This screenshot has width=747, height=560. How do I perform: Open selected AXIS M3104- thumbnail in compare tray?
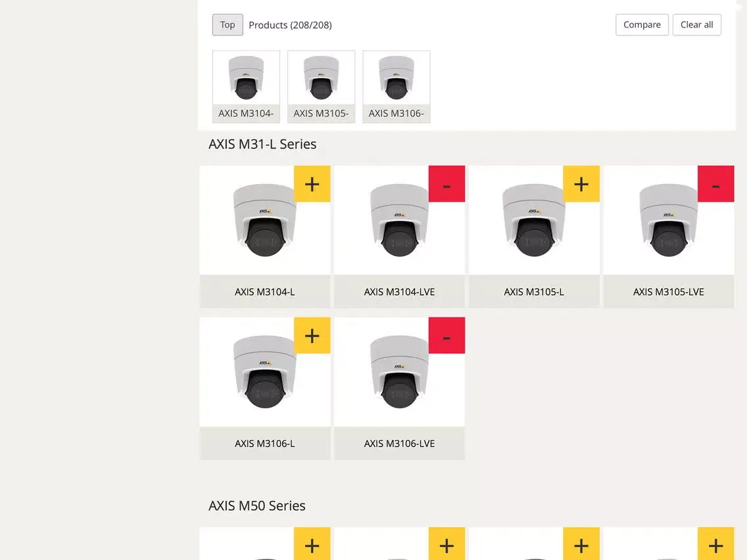pos(246,87)
